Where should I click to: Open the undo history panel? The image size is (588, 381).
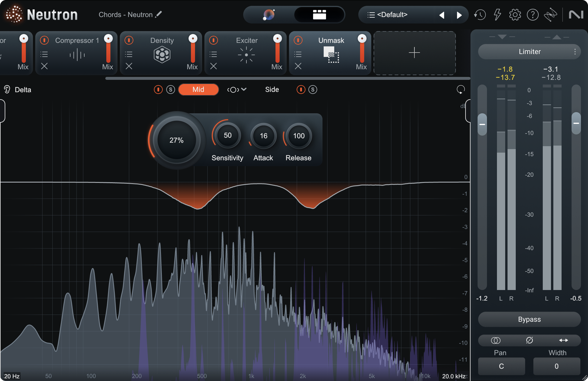[480, 14]
